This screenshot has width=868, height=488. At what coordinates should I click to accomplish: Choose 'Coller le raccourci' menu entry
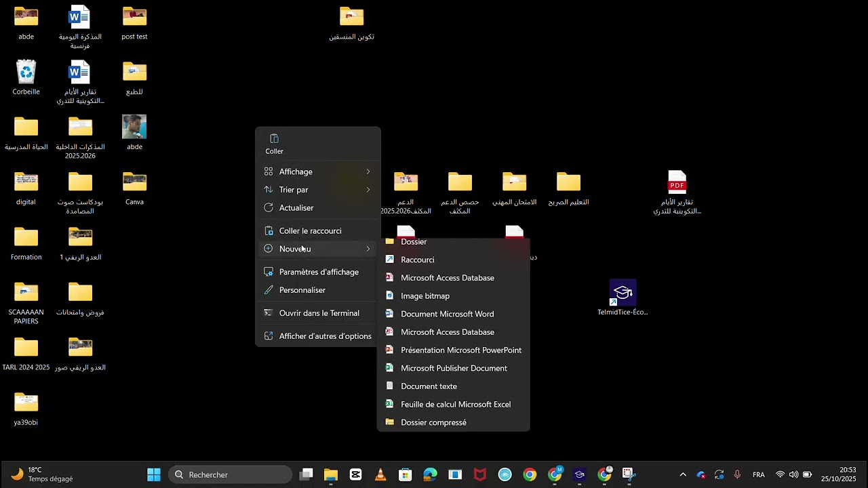317,230
